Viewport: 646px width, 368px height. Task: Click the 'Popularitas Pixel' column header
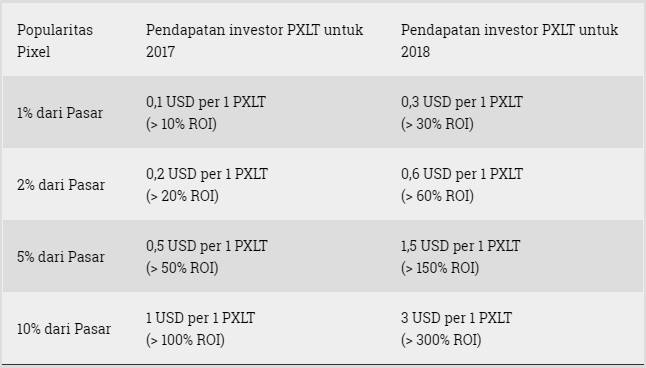pos(55,40)
